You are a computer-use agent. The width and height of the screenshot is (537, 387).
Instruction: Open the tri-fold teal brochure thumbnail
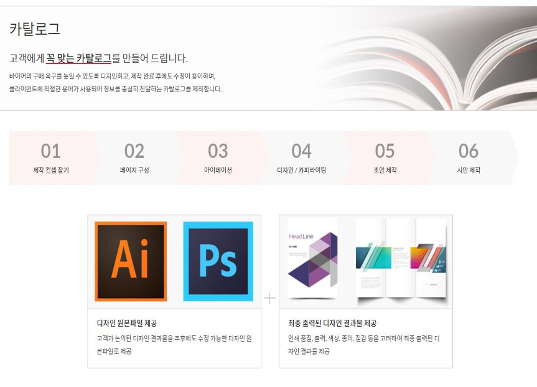401,259
